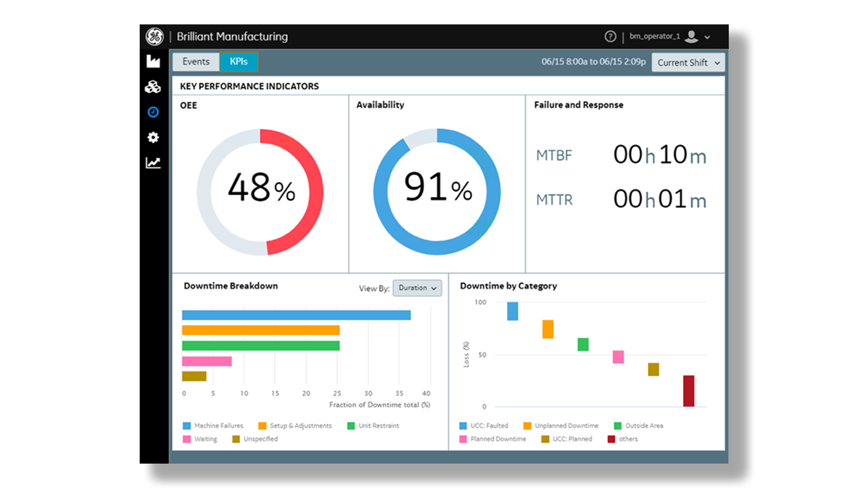Click the Brilliant Manufacturing title
Viewport: 868px width, 488px height.
[x=232, y=37]
